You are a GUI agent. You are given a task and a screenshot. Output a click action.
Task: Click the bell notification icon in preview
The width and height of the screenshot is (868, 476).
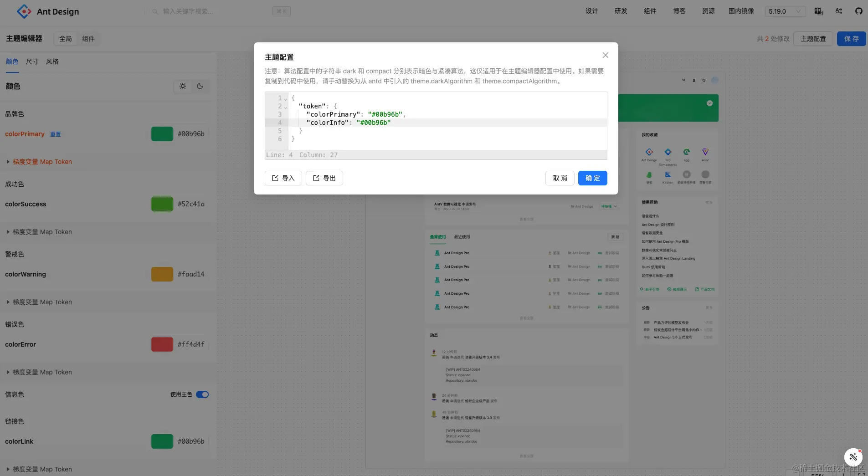pos(694,80)
